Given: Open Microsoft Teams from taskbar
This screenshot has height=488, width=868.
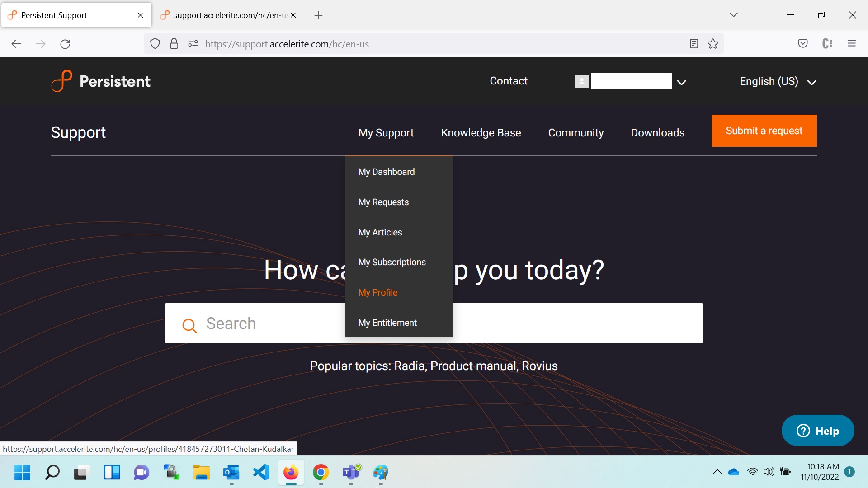Looking at the screenshot, I should (351, 472).
